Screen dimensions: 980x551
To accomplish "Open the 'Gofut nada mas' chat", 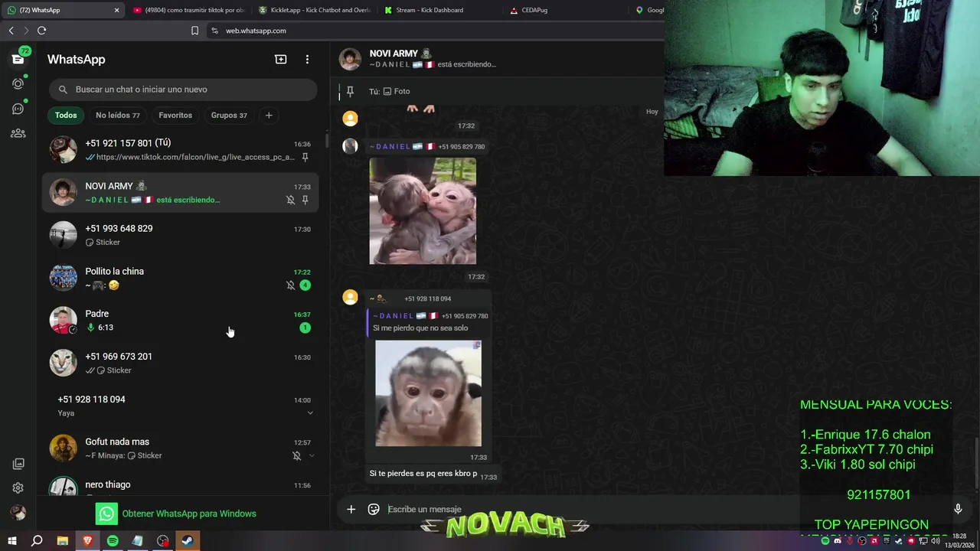I will (x=180, y=448).
